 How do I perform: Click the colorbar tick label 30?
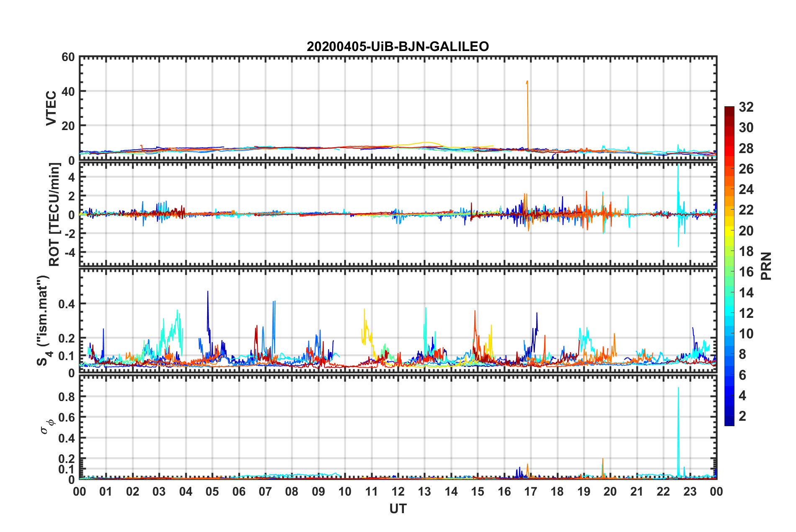tap(746, 128)
